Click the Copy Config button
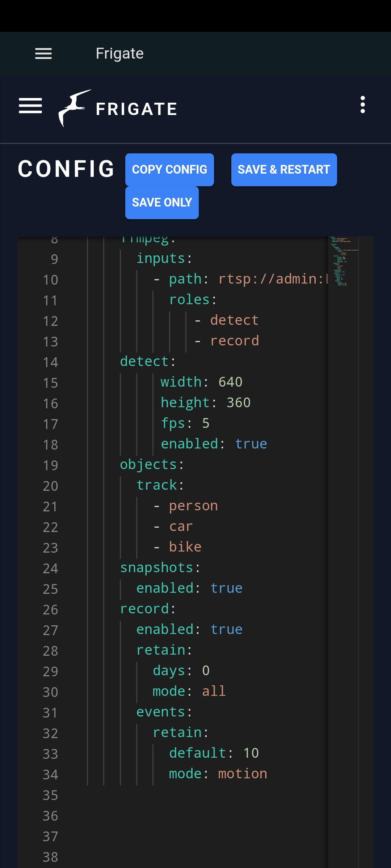Screen dimensions: 391x868 click(169, 170)
